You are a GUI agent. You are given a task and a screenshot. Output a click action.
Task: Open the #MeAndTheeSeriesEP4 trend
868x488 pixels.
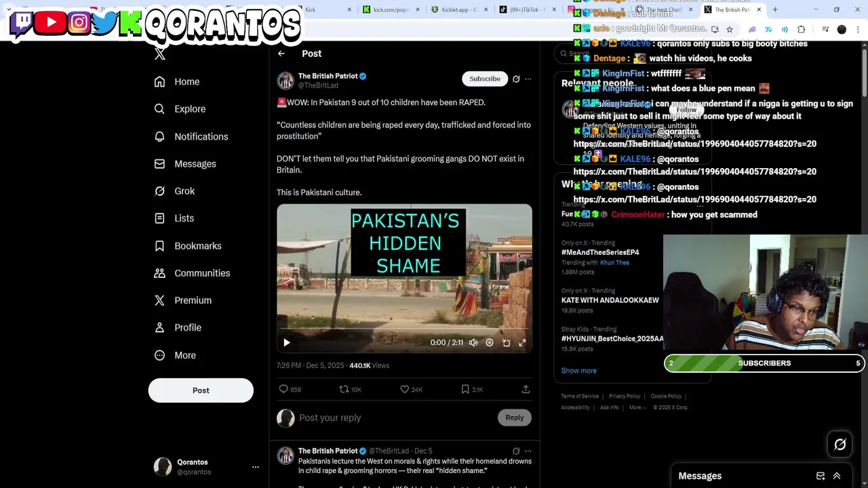600,252
